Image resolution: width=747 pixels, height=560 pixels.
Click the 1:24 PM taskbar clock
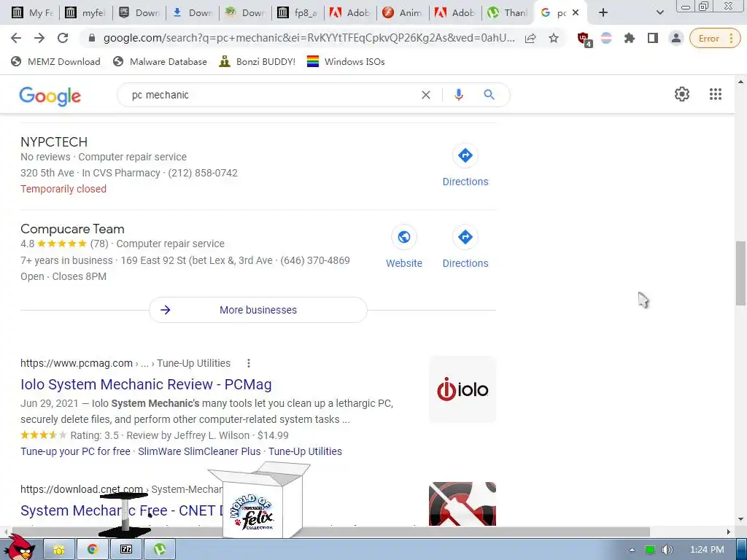[x=707, y=550]
